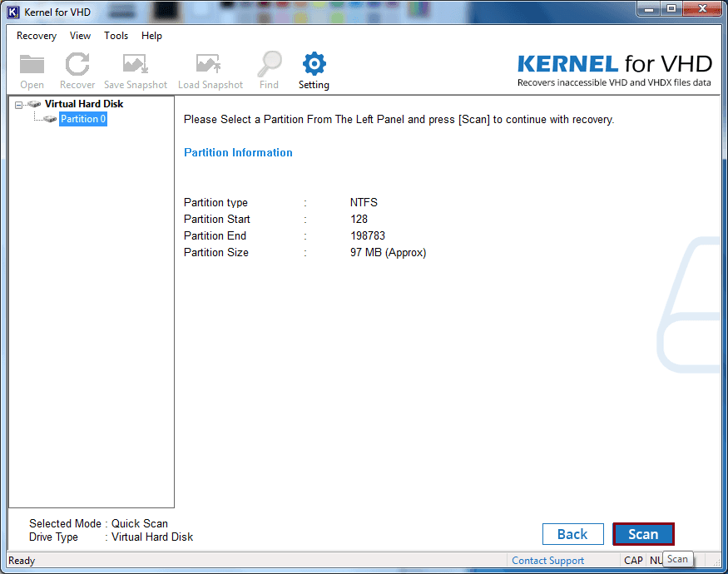Minimize the Kernel for VHD window

[x=649, y=9]
